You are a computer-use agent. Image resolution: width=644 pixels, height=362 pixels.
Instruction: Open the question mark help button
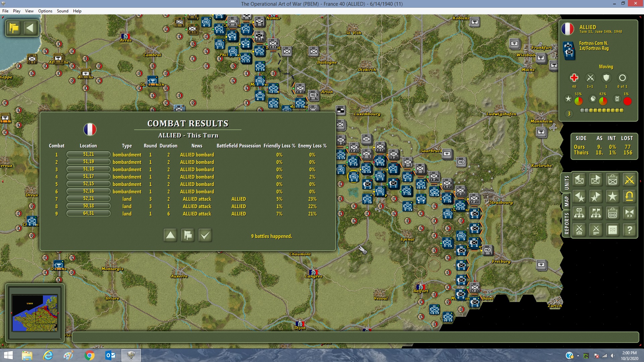[629, 230]
